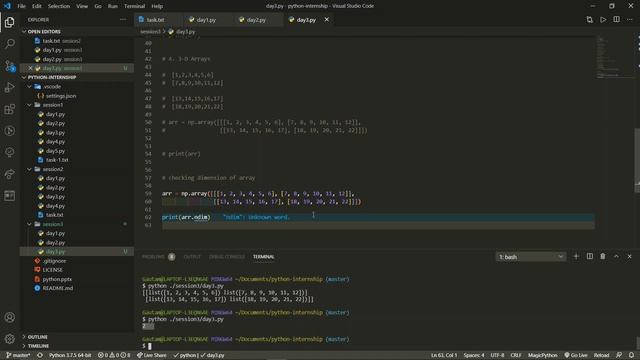Change MagicPython language mode
Screen dimensions: 640x360
click(x=542, y=355)
